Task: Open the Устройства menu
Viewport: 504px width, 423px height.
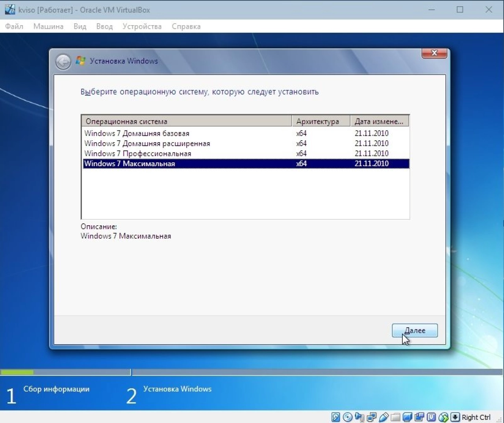Action: click(x=142, y=26)
